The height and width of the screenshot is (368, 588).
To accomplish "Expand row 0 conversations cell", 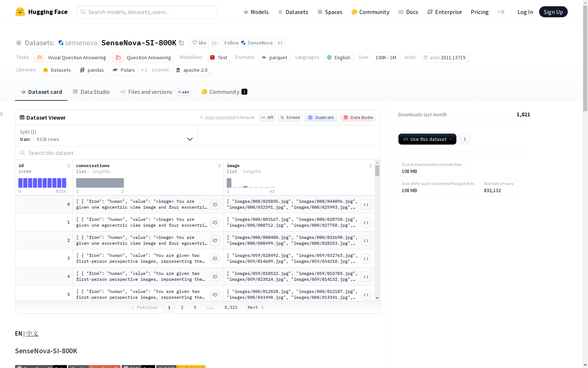I will [x=215, y=205].
